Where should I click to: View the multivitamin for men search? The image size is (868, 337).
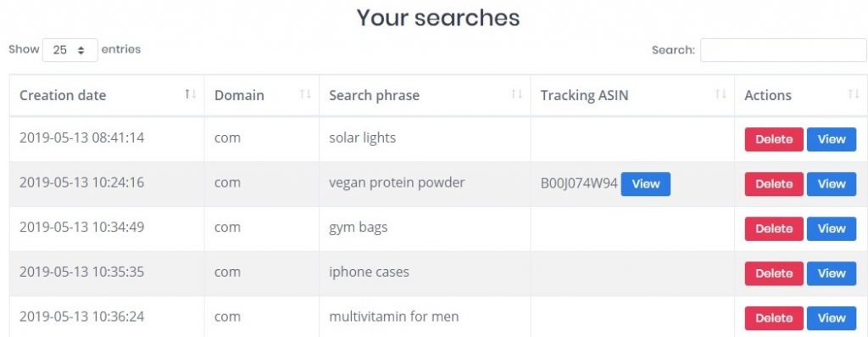(832, 318)
